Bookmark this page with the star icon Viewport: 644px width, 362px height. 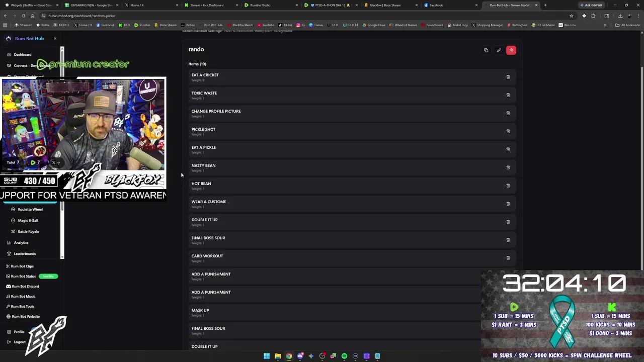571,16
